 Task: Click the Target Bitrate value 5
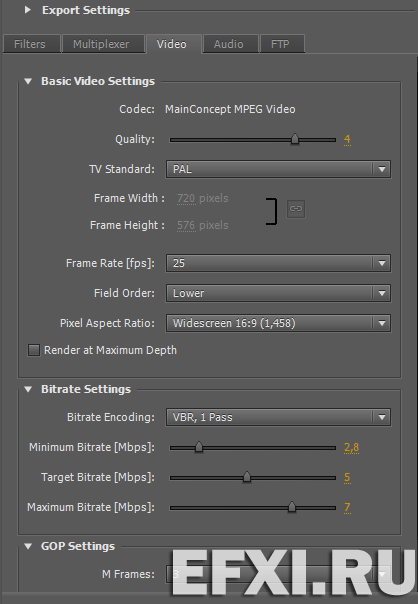(x=347, y=477)
